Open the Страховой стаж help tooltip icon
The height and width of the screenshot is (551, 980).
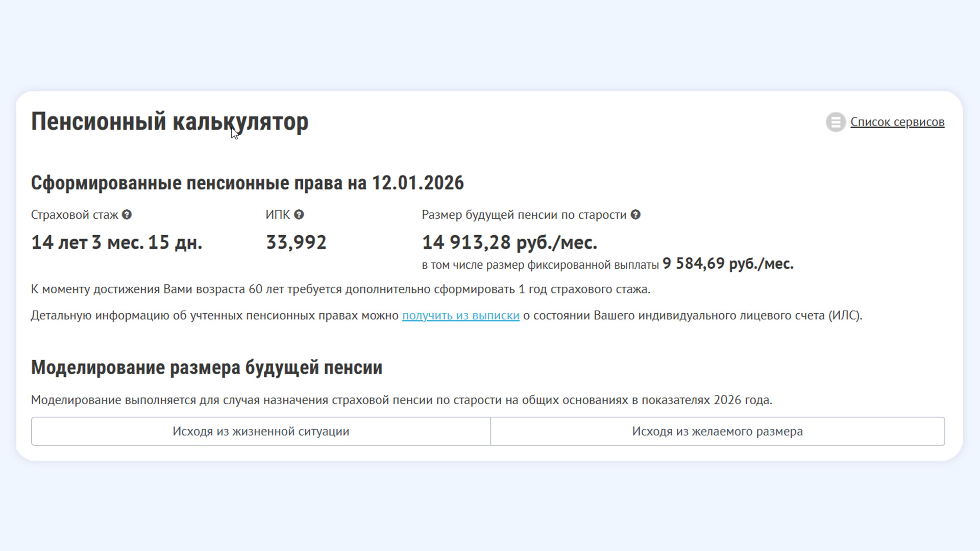(127, 215)
